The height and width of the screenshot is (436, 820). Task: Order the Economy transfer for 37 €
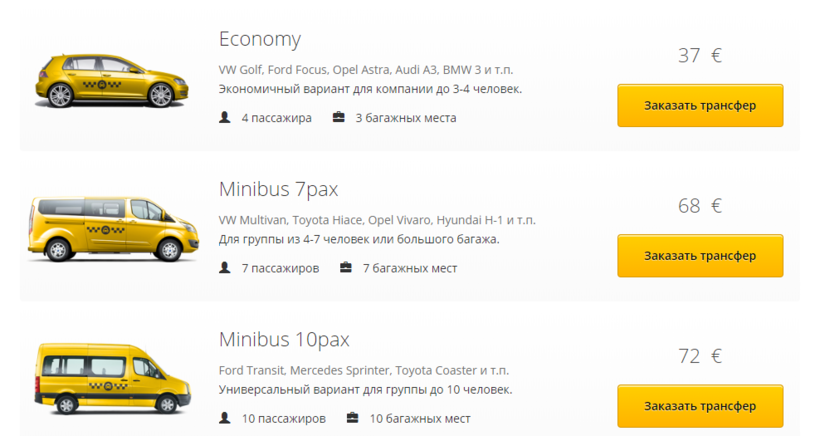(699, 105)
